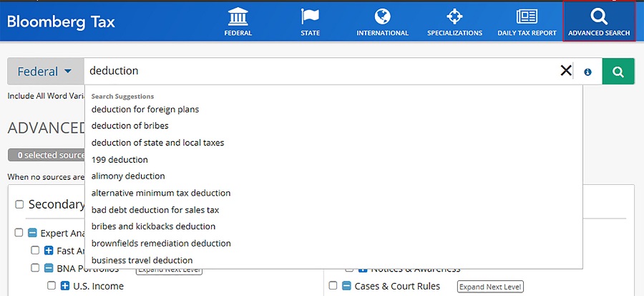Check the Secondary sources checkbox

click(x=19, y=205)
